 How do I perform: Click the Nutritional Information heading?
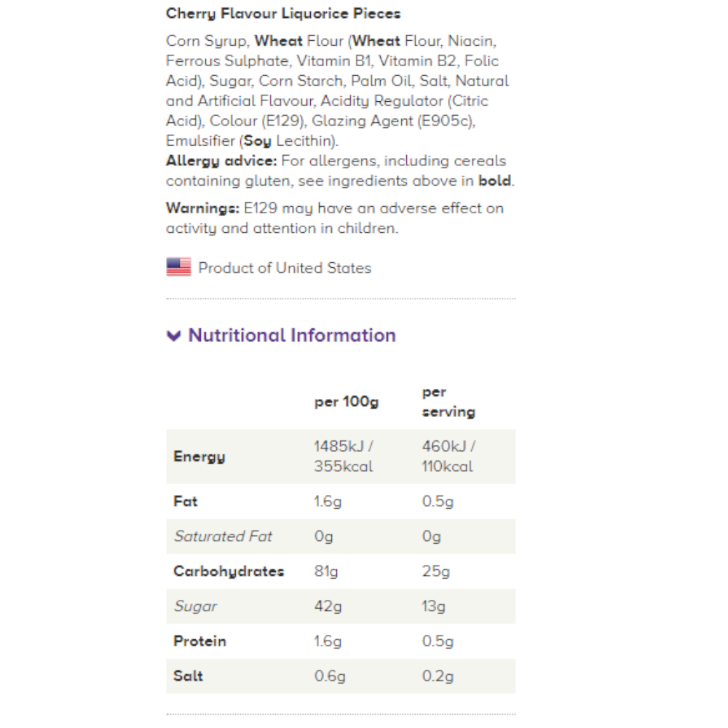[292, 336]
